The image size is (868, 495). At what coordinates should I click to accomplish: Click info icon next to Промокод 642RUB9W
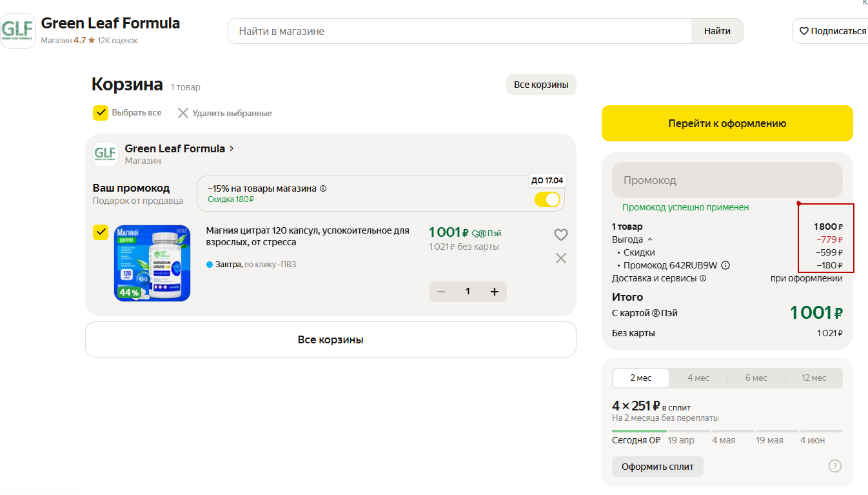[725, 265]
